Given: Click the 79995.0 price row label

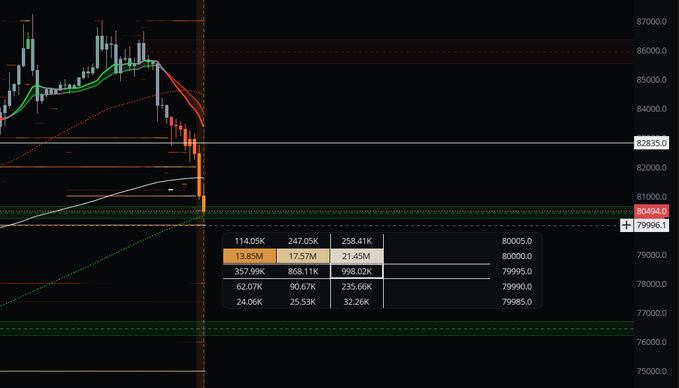Looking at the screenshot, I should 517,272.
